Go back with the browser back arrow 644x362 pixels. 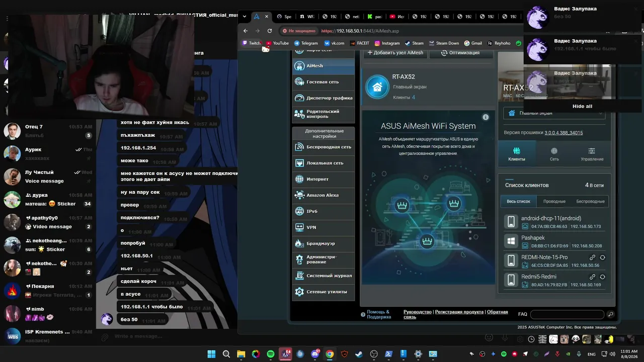coord(246,31)
